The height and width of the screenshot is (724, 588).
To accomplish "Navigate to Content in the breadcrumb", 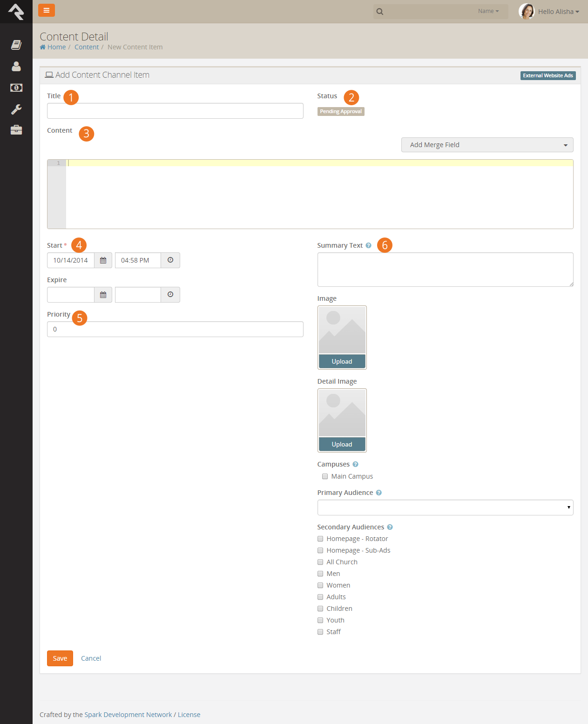I will coord(87,47).
